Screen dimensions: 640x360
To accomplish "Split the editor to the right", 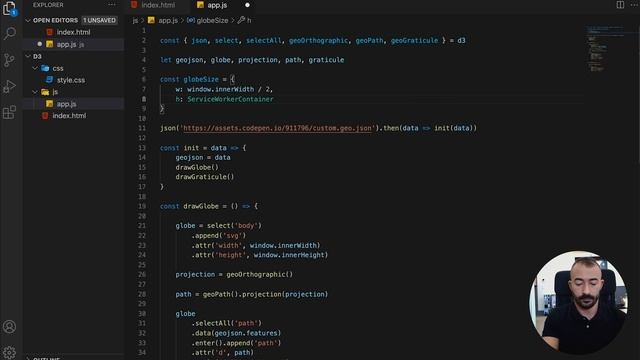I will coord(620,5).
